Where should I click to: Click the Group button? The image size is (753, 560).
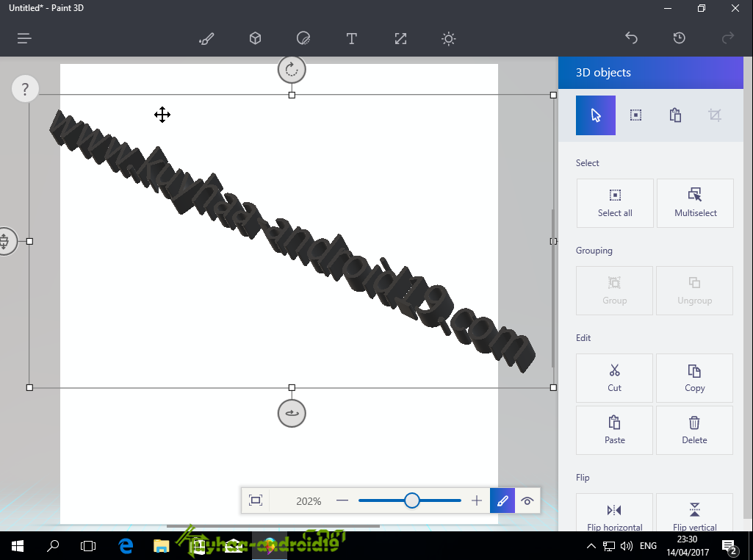coord(614,290)
